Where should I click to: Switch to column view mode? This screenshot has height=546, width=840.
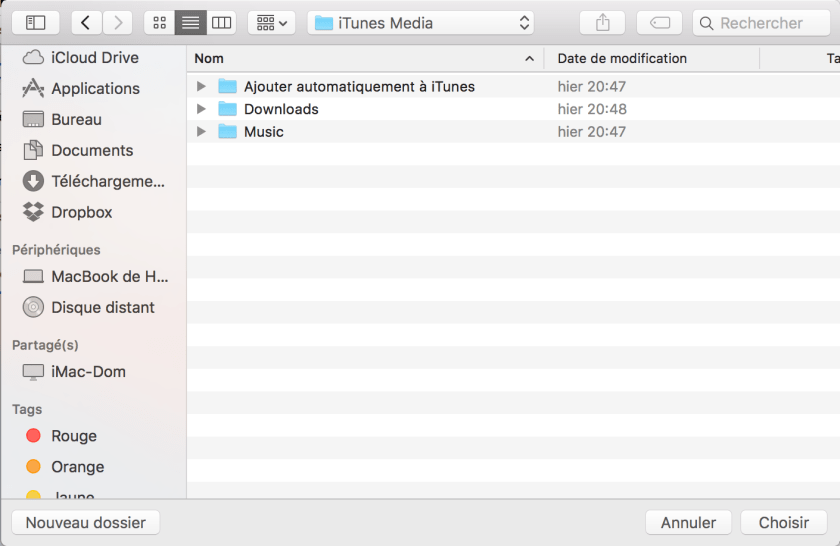point(221,22)
